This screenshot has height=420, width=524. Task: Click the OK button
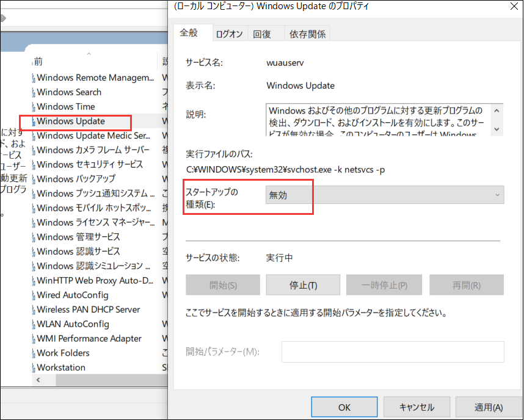click(x=344, y=407)
